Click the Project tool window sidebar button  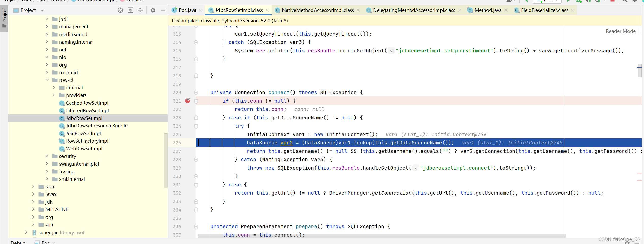4,18
